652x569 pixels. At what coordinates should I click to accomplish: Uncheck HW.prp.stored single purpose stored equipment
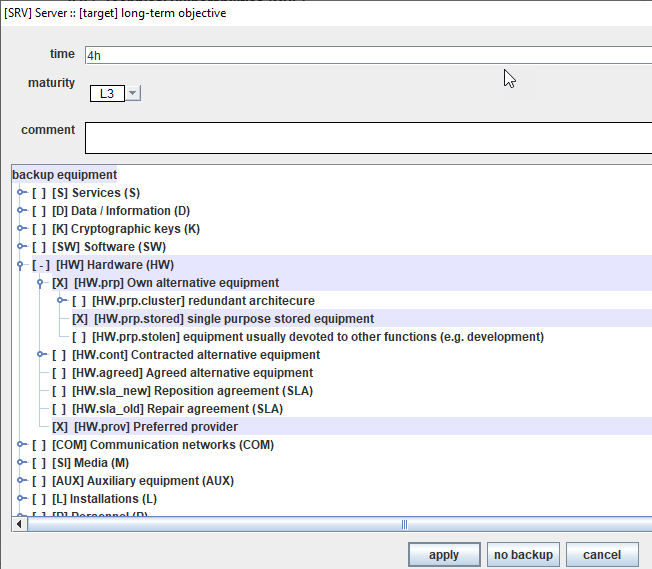point(79,319)
